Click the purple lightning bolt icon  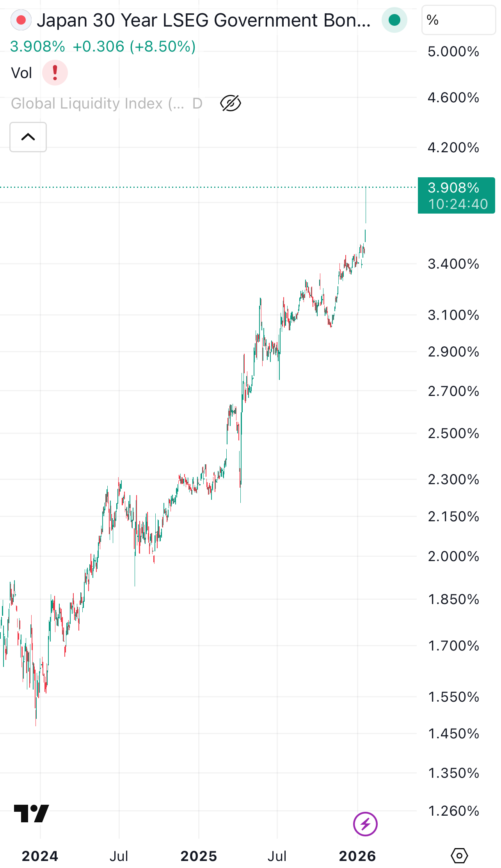point(365,824)
